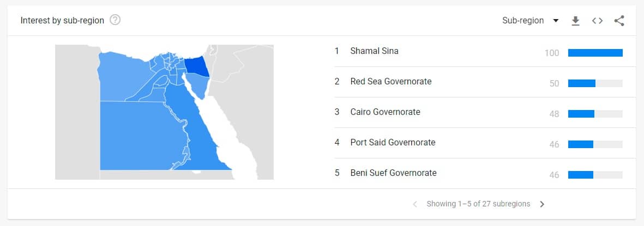This screenshot has width=644, height=226.
Task: Click the Shamal Sina value bar
Action: 595,53
